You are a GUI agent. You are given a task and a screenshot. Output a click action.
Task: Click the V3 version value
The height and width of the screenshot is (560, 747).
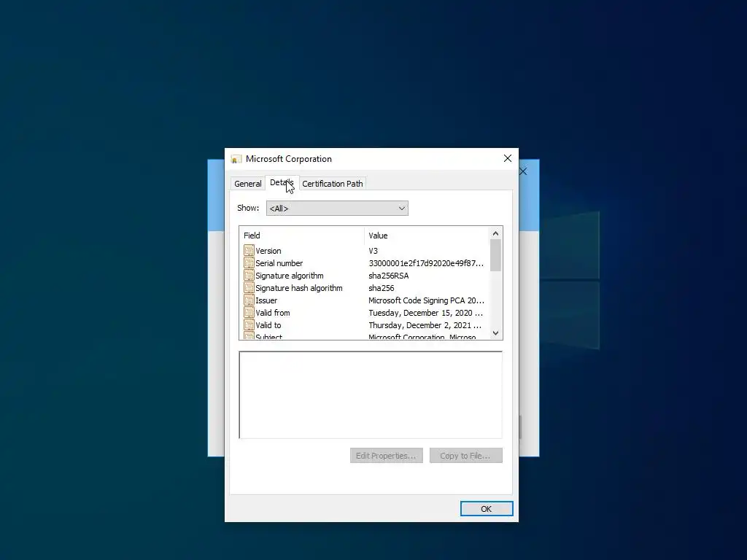tap(373, 251)
